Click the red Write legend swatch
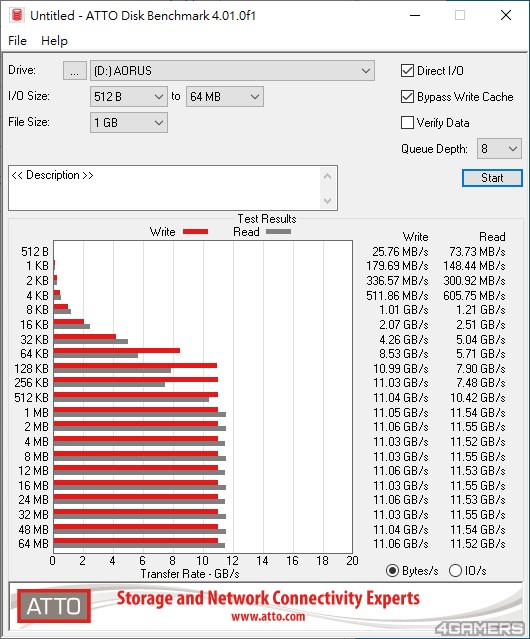This screenshot has height=639, width=530. pos(196,232)
